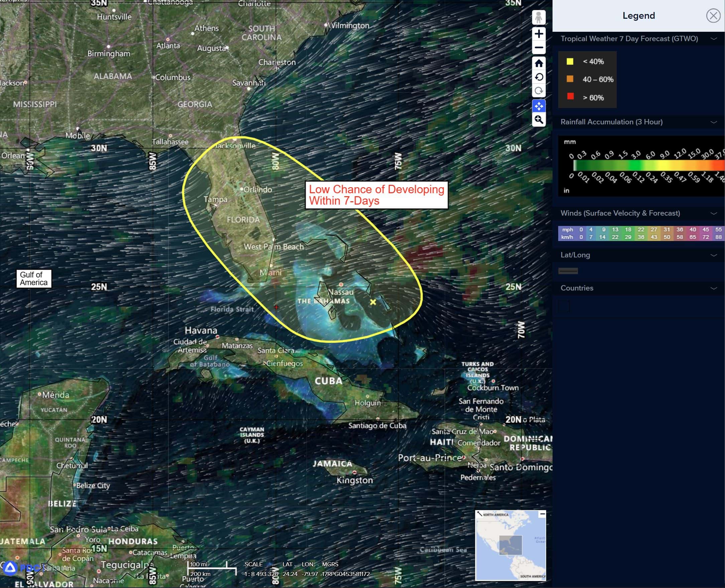Click the PDC logo
725x588 pixels.
pyautogui.click(x=10, y=568)
